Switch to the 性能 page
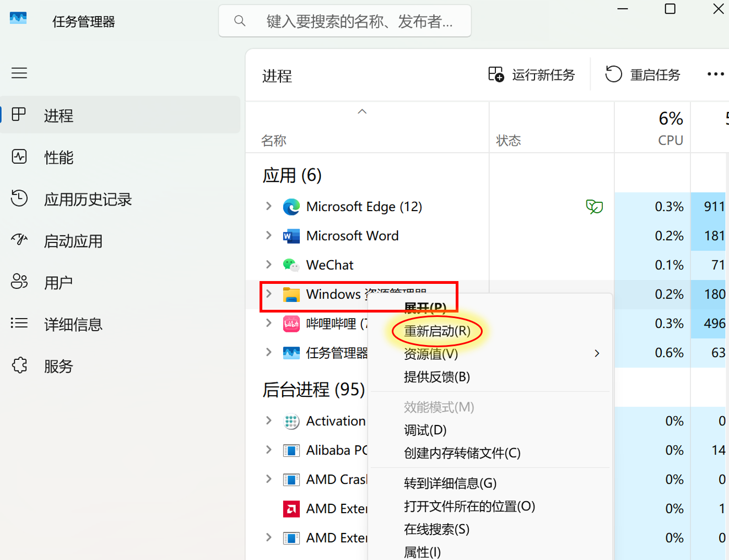 point(120,157)
